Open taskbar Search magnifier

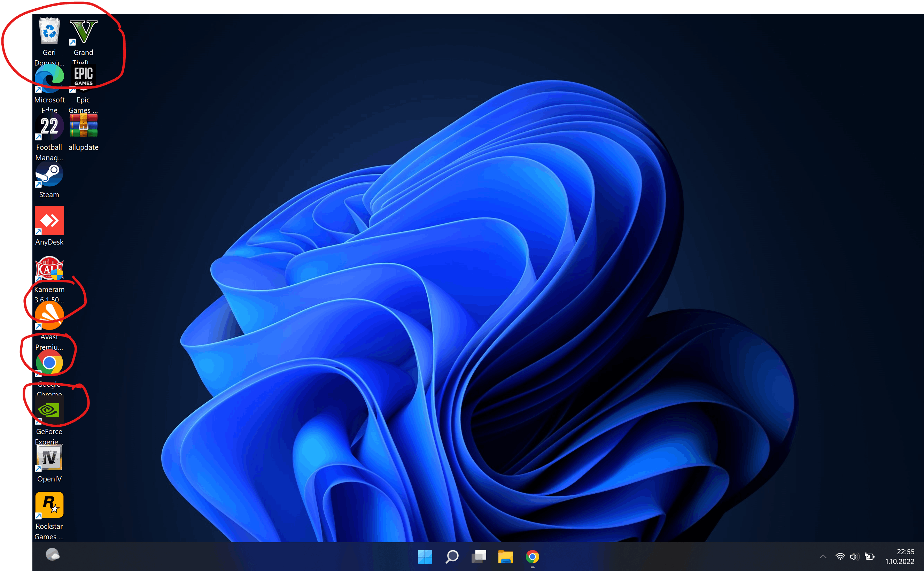point(452,557)
